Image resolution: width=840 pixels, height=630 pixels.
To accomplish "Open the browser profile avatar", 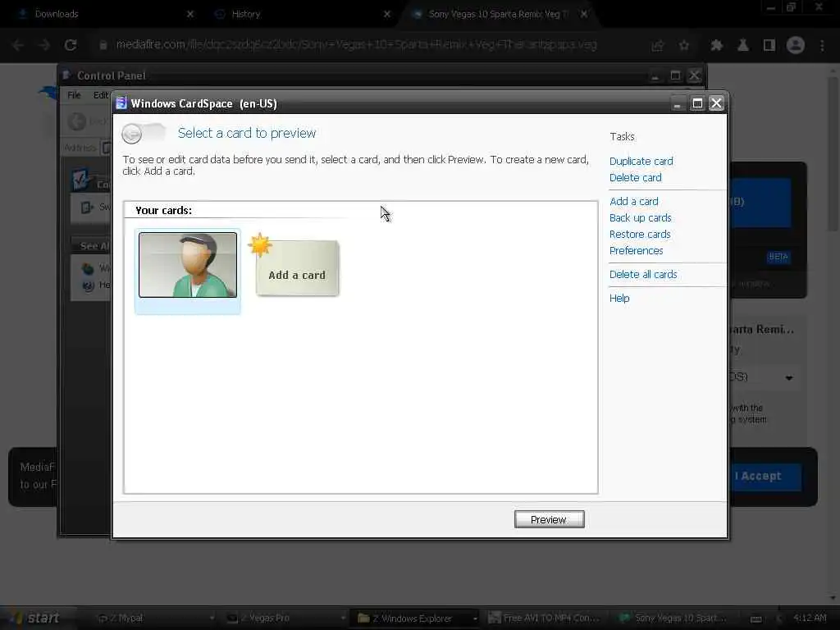I will [796, 45].
